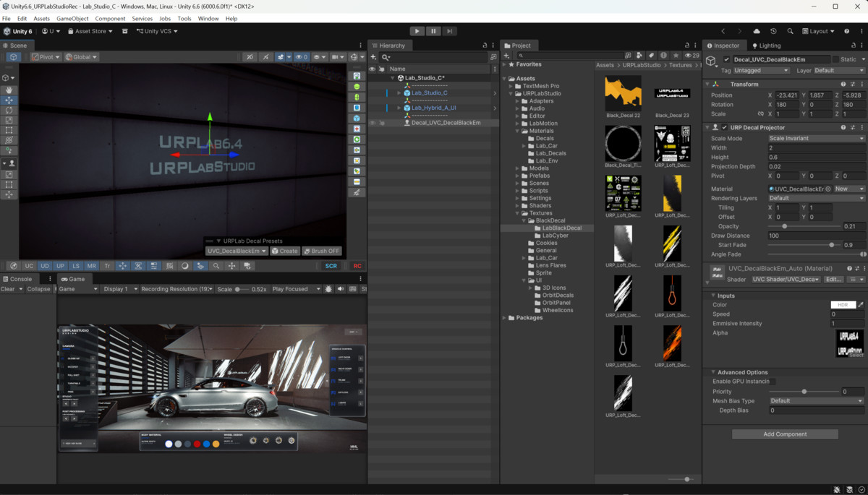
Task: Open the Layout dropdown in top bar
Action: tap(818, 31)
